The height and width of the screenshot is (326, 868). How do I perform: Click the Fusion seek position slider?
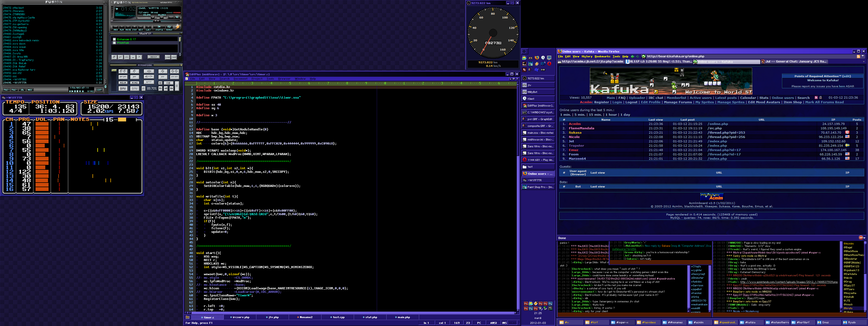(x=157, y=21)
